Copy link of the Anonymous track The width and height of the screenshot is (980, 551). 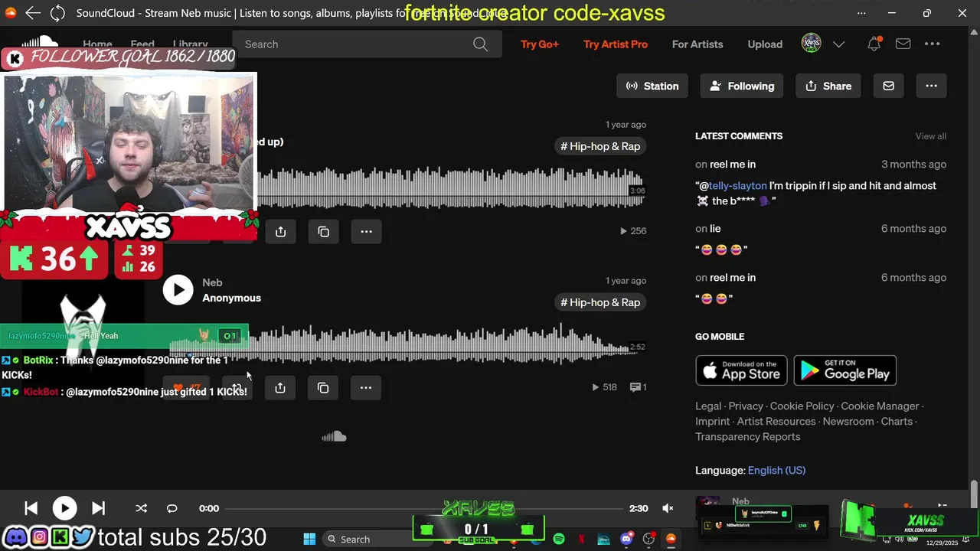click(x=323, y=388)
